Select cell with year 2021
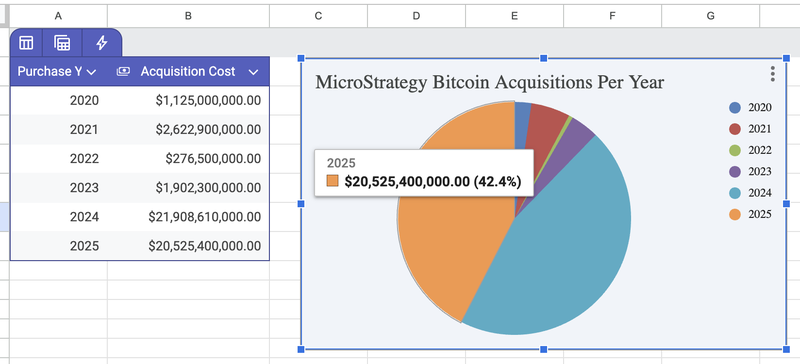 [x=59, y=130]
